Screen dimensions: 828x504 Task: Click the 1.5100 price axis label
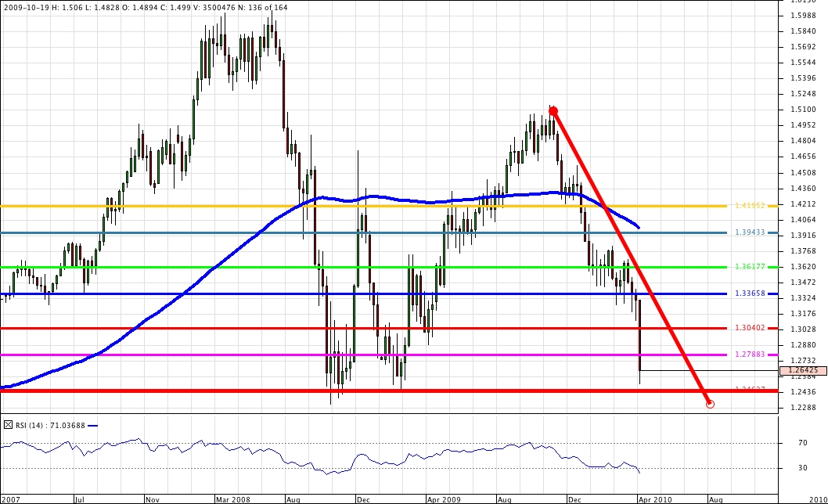pos(804,110)
